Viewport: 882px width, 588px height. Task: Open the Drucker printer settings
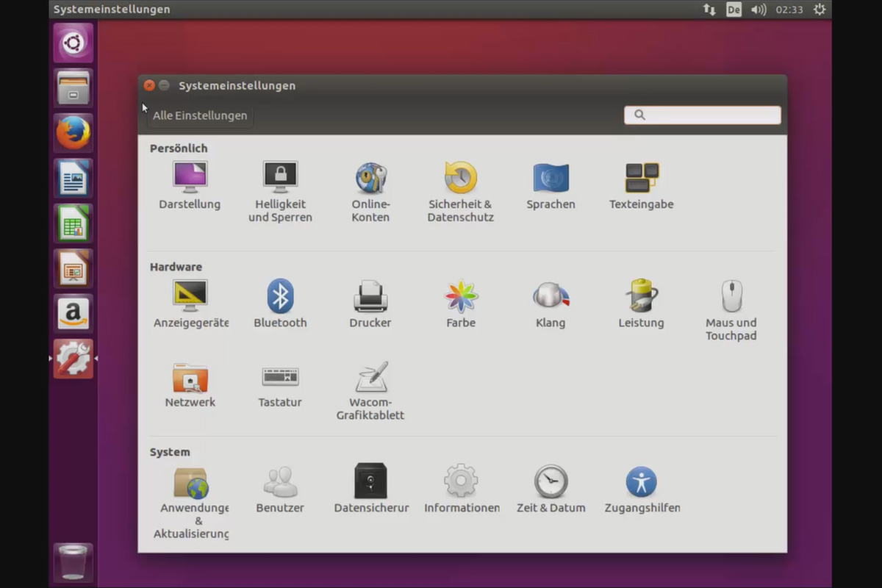click(370, 296)
